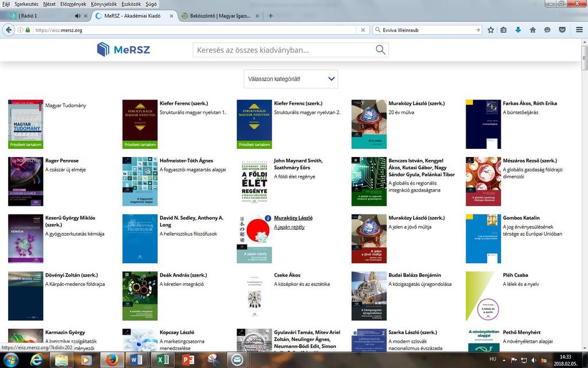The height and width of the screenshot is (368, 588).
Task: Switch to the Rádió 1 tab
Action: coord(45,16)
